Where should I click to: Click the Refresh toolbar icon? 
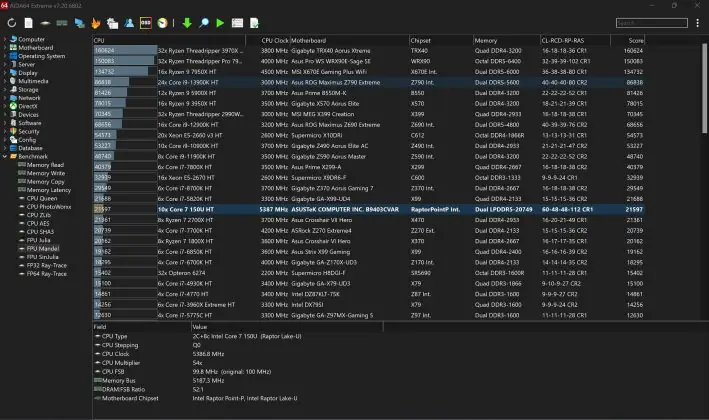pyautogui.click(x=12, y=23)
